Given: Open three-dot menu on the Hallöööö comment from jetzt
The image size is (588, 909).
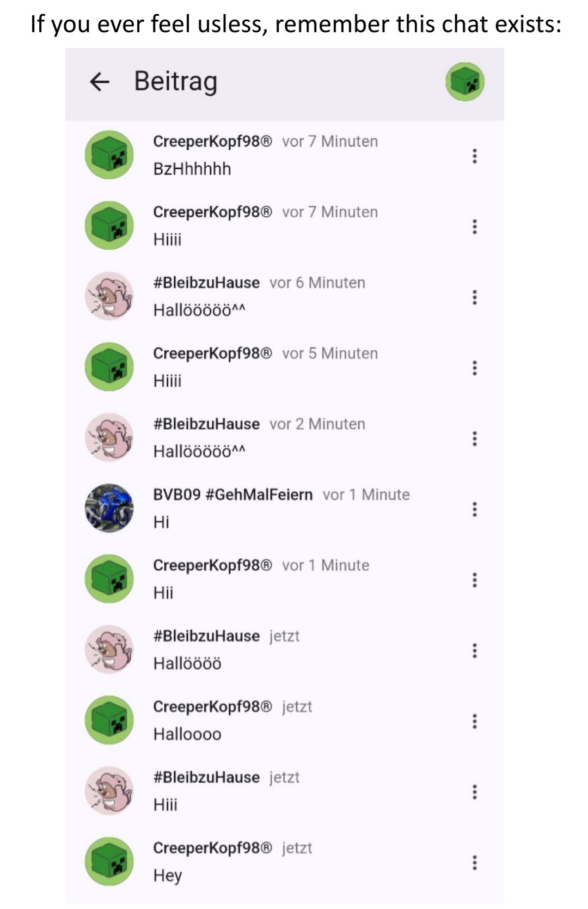Looking at the screenshot, I should pos(475,650).
